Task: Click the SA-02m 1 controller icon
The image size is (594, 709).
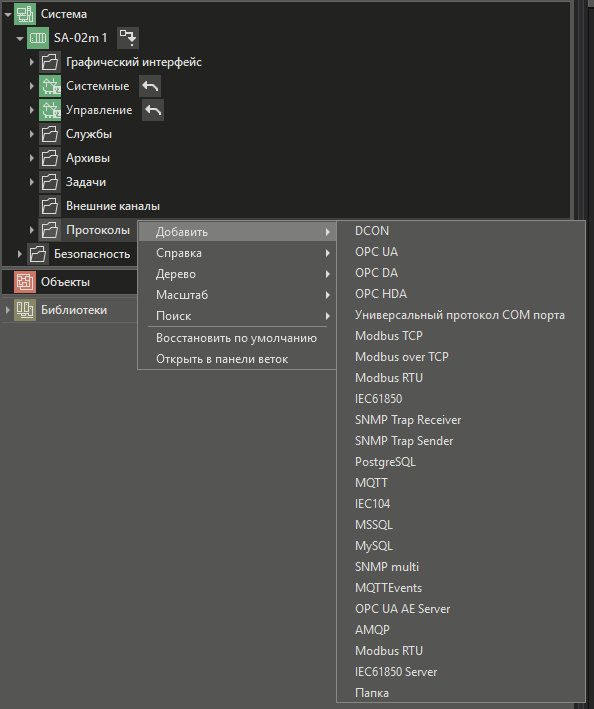Action: 38,38
